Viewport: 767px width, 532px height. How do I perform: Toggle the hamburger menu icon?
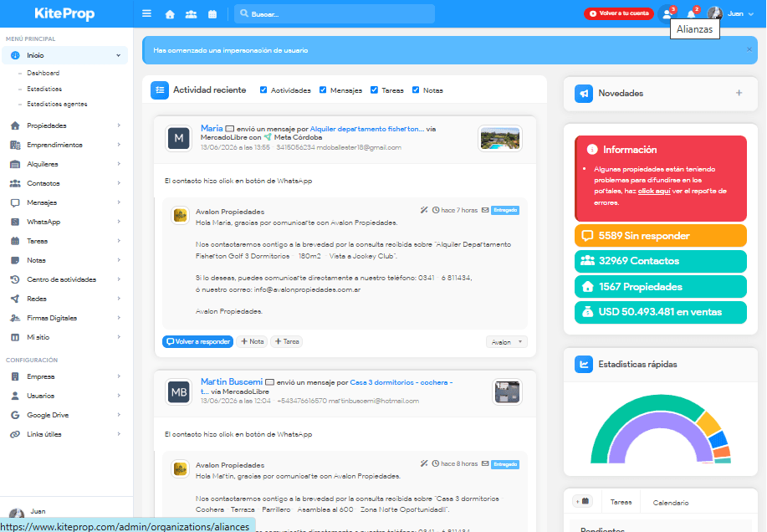click(146, 13)
